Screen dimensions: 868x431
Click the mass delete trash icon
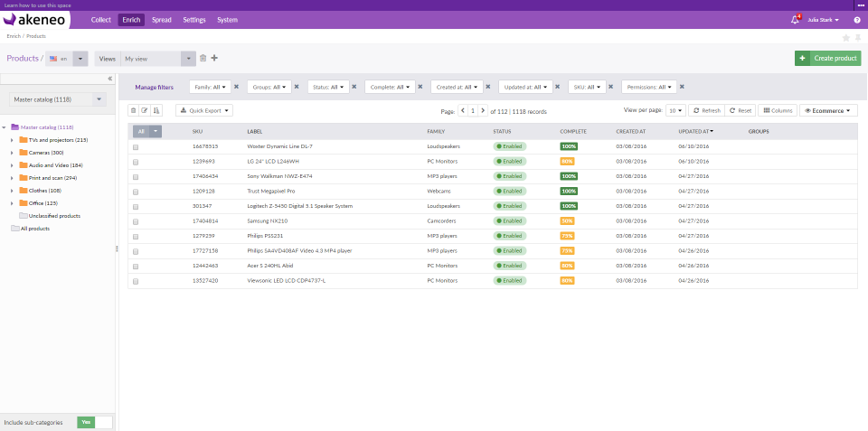[x=134, y=110]
